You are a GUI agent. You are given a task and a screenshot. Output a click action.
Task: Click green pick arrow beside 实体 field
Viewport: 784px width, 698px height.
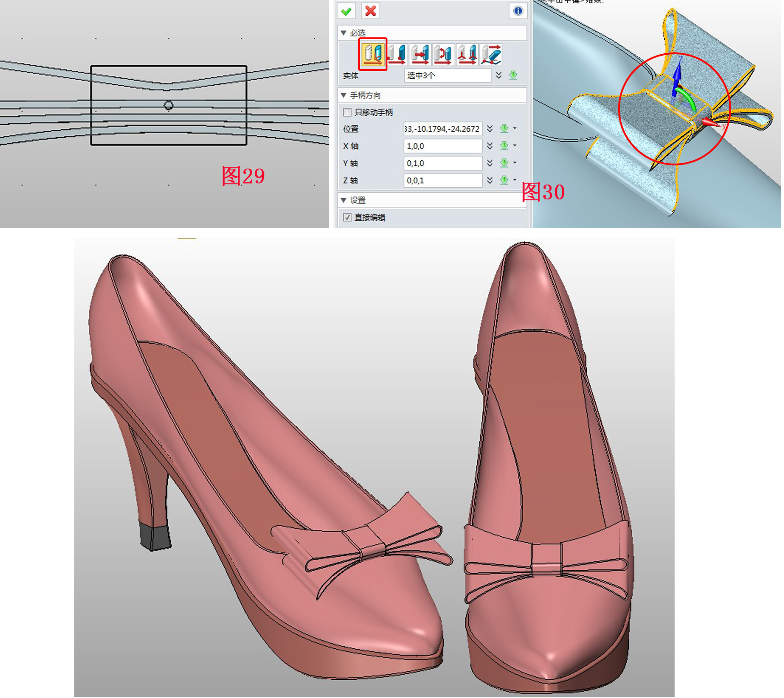point(513,75)
